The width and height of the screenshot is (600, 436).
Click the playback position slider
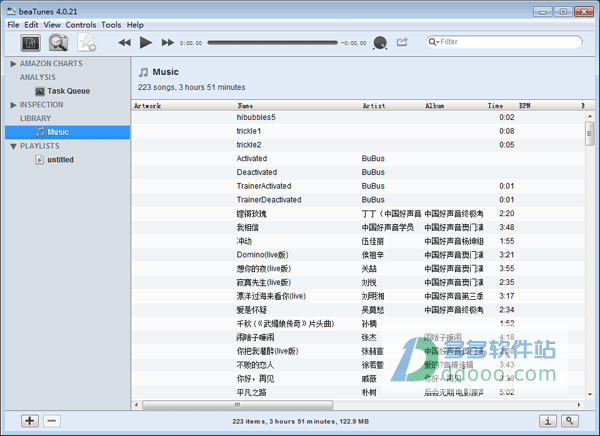272,42
